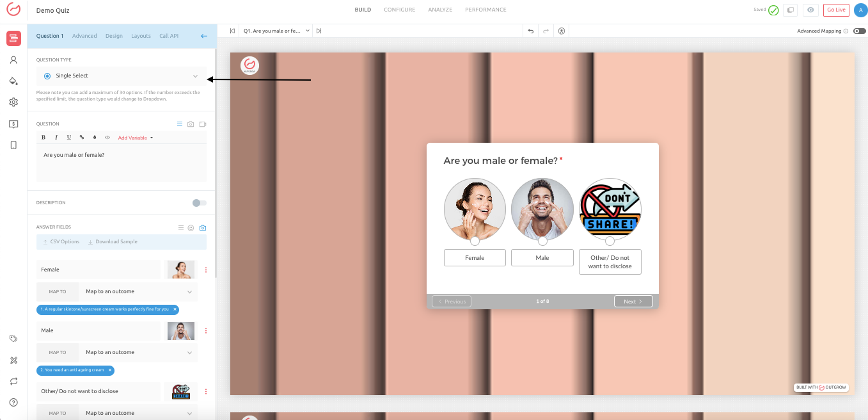Click the video icon beside Question label
Screen dimensions: 868x420
click(203, 124)
